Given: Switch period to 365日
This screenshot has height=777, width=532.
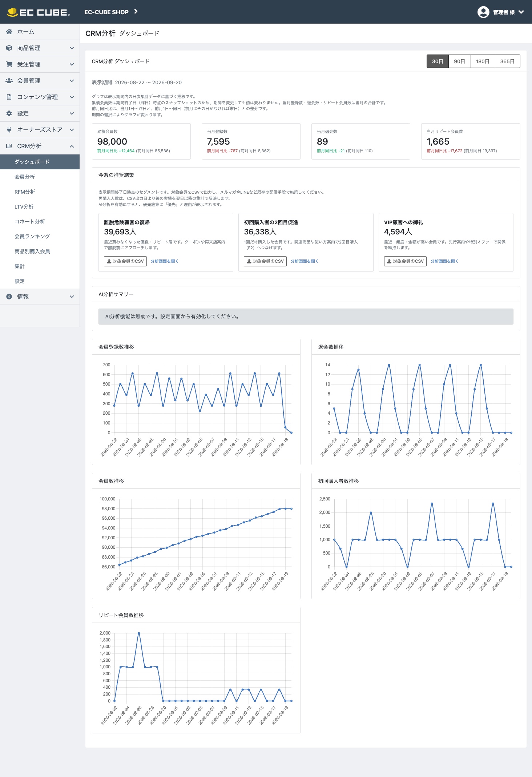Looking at the screenshot, I should pyautogui.click(x=507, y=61).
